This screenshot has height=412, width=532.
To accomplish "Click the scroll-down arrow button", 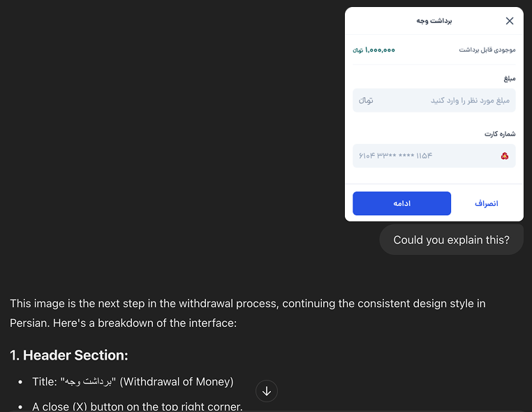I will [267, 391].
